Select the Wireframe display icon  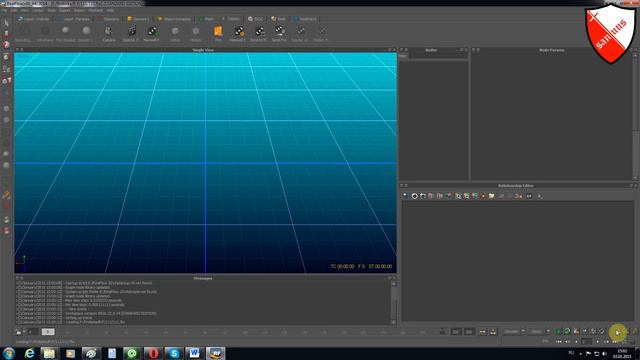(x=45, y=31)
